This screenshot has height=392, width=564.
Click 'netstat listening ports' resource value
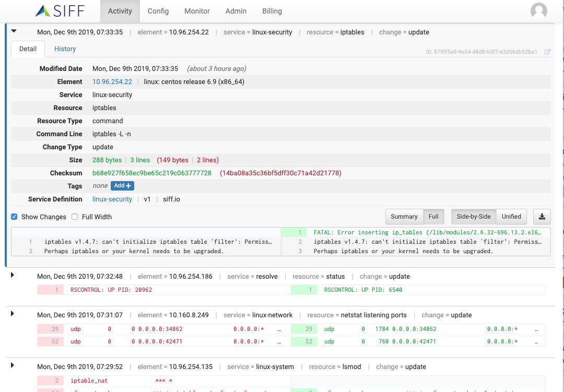pos(373,315)
